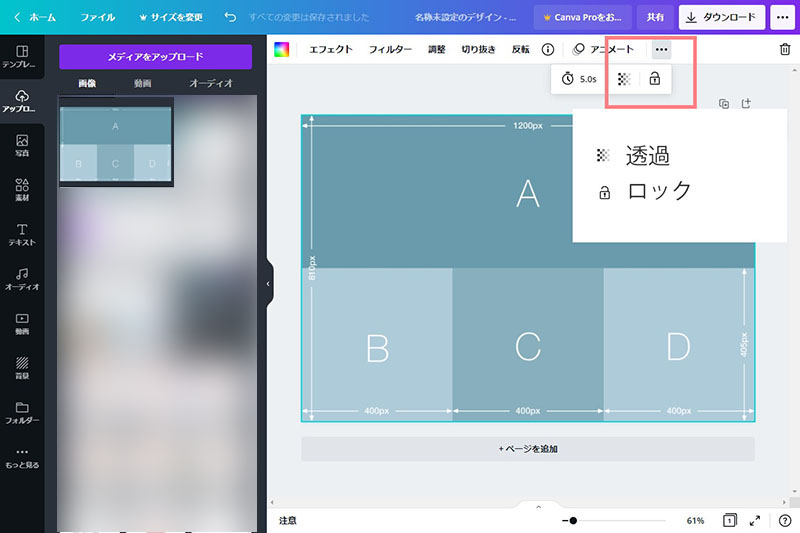This screenshot has height=533, width=800.
Task: Open the 背景 (Background) sidebar panel
Action: 22,368
